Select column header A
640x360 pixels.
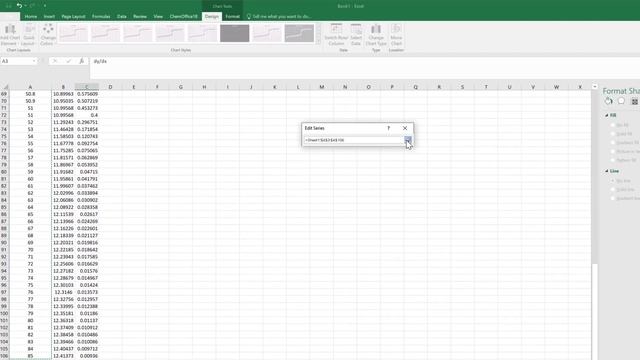(x=30, y=87)
